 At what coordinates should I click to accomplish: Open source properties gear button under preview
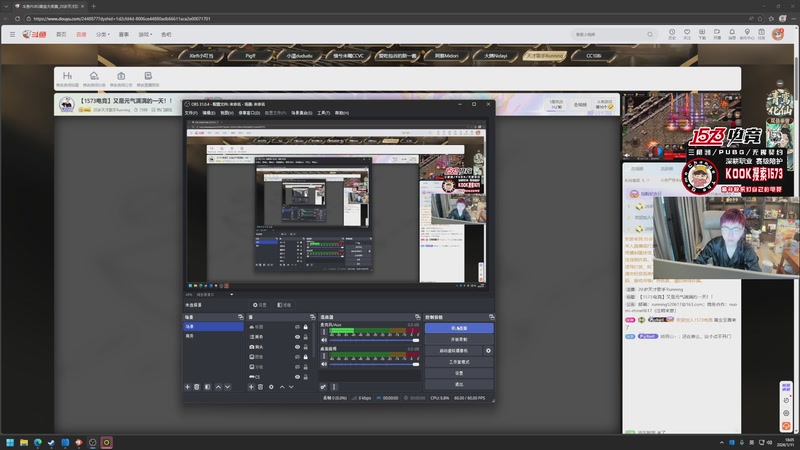(x=260, y=305)
